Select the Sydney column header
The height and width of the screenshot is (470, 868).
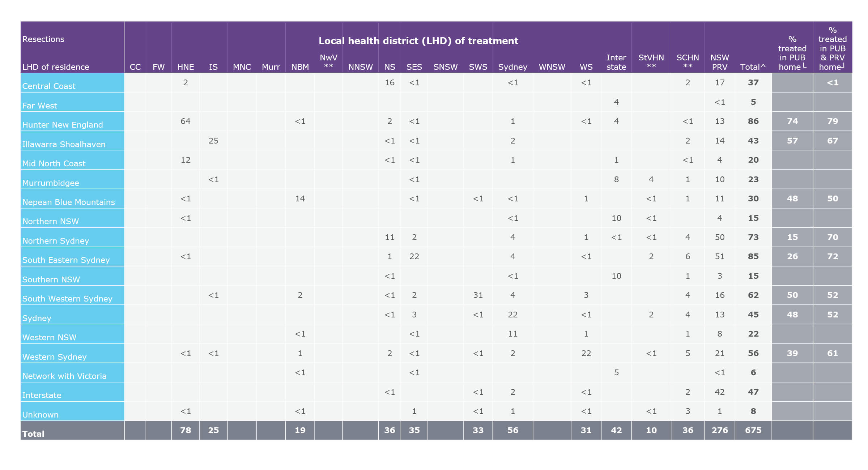[512, 67]
